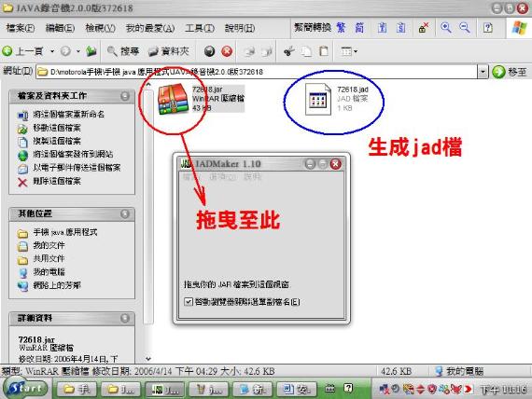Click the pink butterfly system tray icon

[x=456, y=389]
